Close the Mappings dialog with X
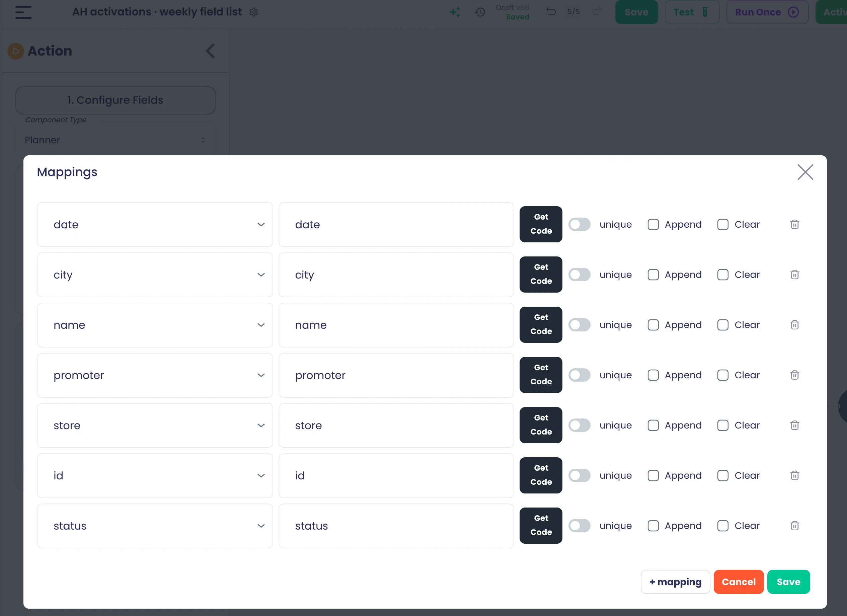Viewport: 847px width, 616px height. [x=805, y=172]
